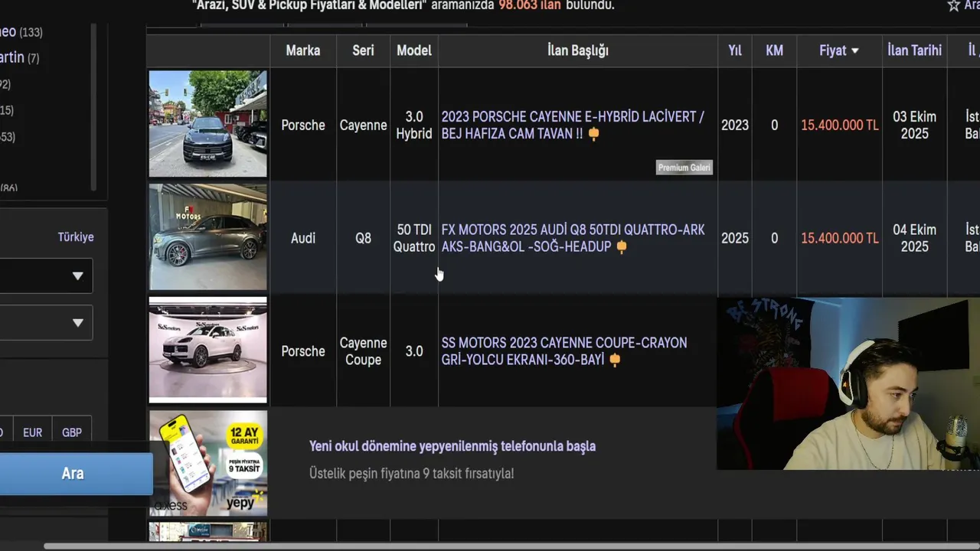The image size is (980, 551).
Task: Open the Porsche Cayenne E-Hybrid listing thumbnail
Action: coord(207,124)
